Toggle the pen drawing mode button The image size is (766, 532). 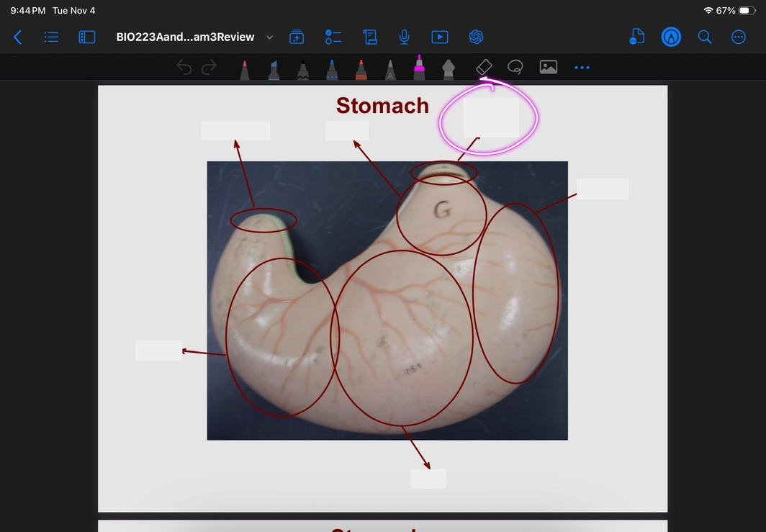tap(671, 37)
